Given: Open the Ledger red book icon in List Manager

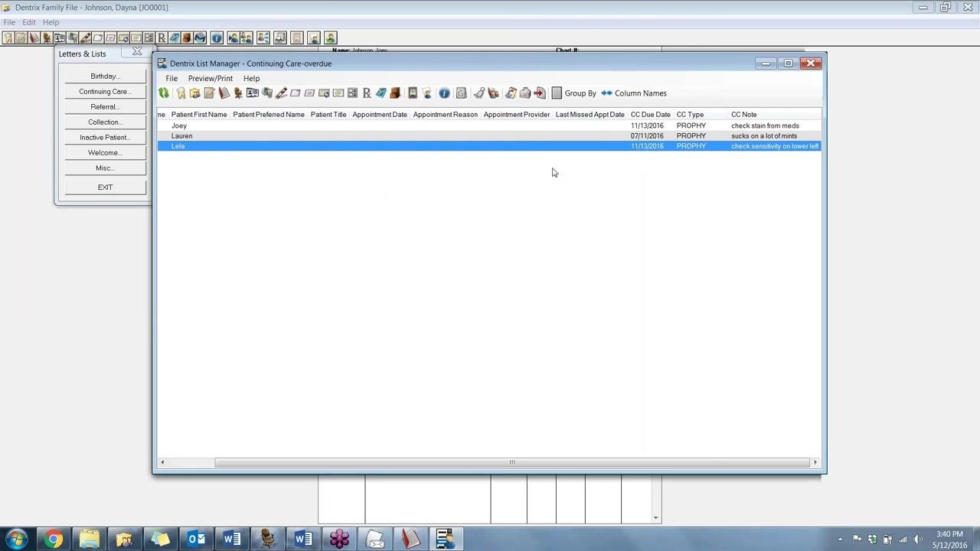Looking at the screenshot, I should coord(224,93).
